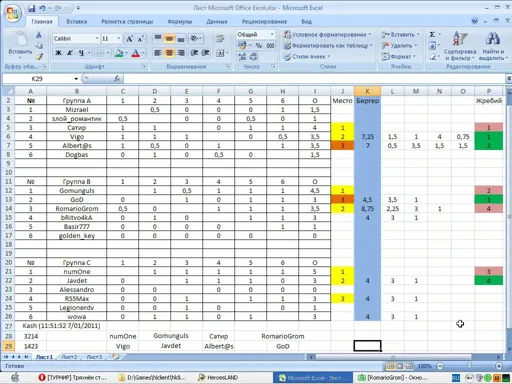Click the zoom out minus button

tap(440, 366)
